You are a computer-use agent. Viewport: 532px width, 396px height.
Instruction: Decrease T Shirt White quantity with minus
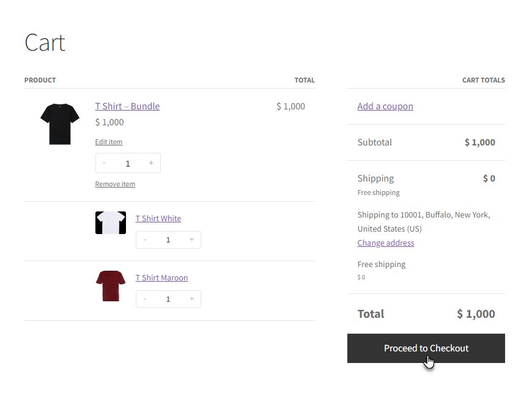144,240
